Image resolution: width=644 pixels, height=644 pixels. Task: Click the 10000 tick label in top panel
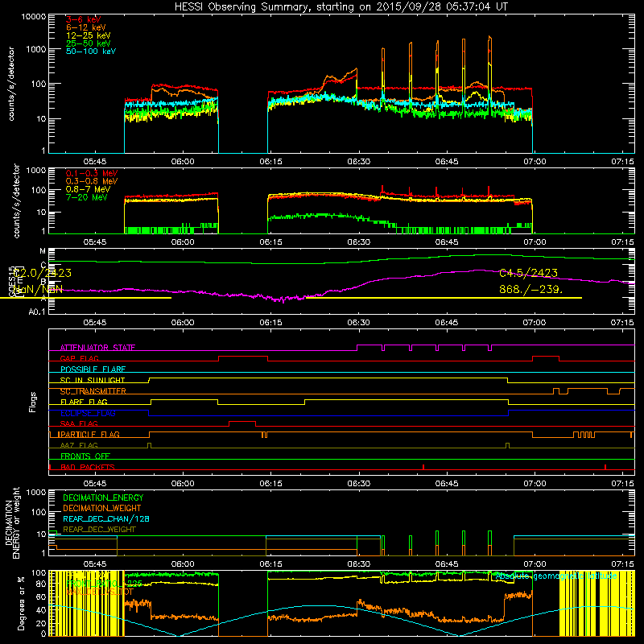coord(34,17)
